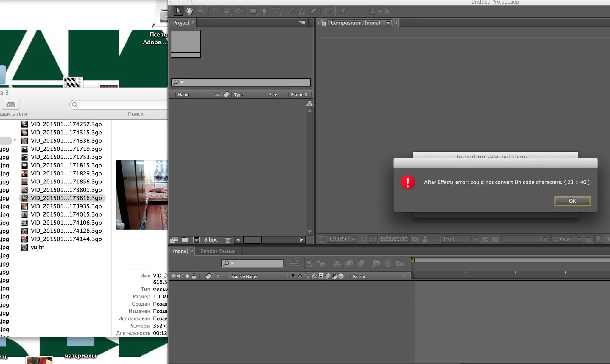
Task: Click the new folder icon in Project panel
Action: tap(185, 240)
